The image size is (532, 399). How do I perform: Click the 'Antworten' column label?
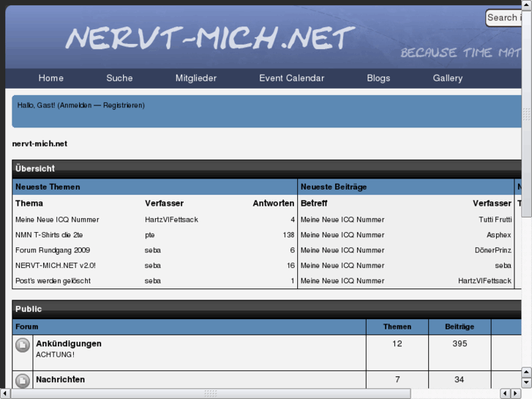click(274, 203)
